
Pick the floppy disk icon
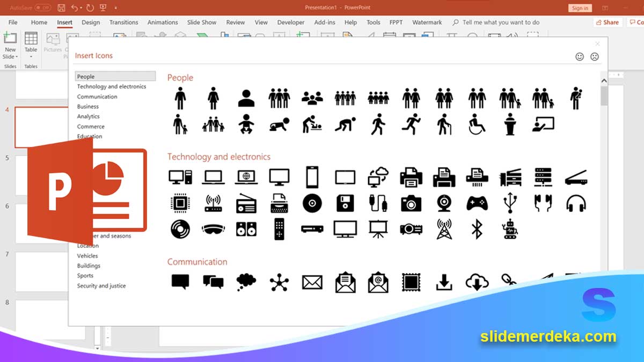pos(345,203)
